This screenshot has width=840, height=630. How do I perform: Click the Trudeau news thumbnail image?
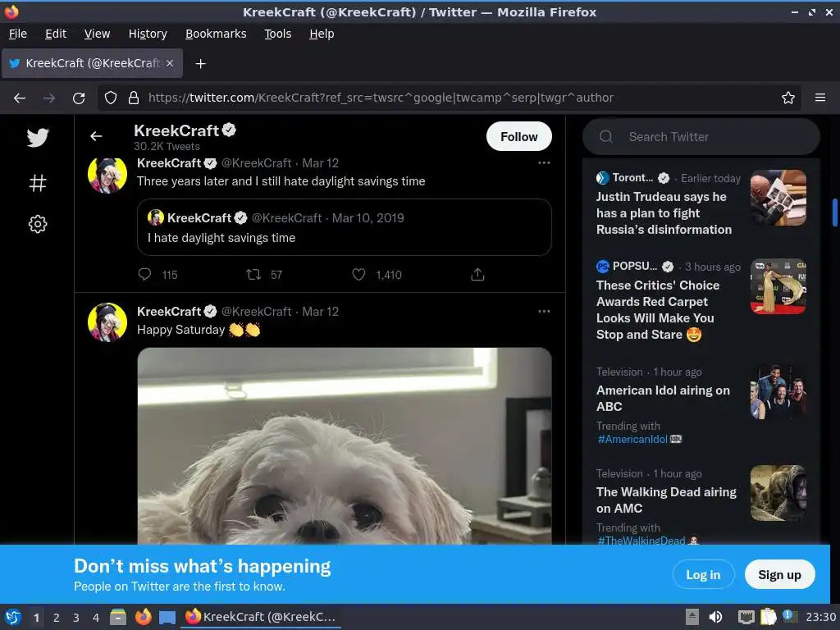coord(778,197)
